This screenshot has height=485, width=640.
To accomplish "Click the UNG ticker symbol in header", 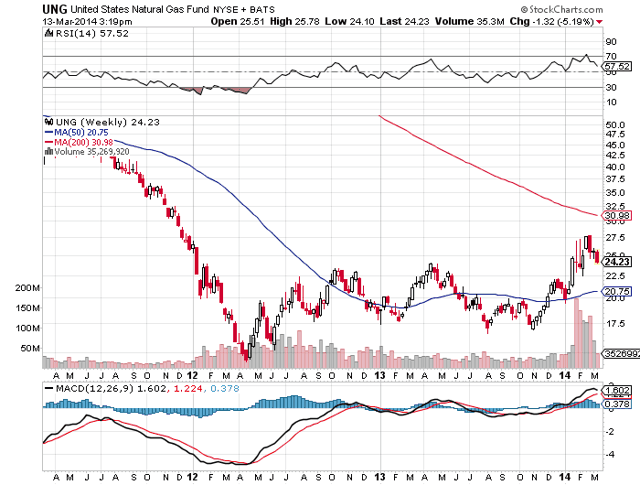I will 55,9.
